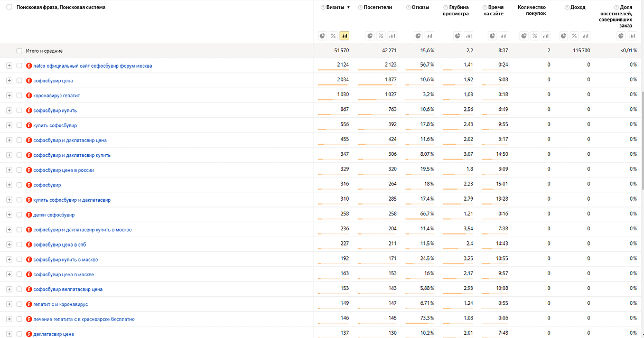Click percent icon under Посетители column
This screenshot has height=338, width=644.
tap(381, 36)
